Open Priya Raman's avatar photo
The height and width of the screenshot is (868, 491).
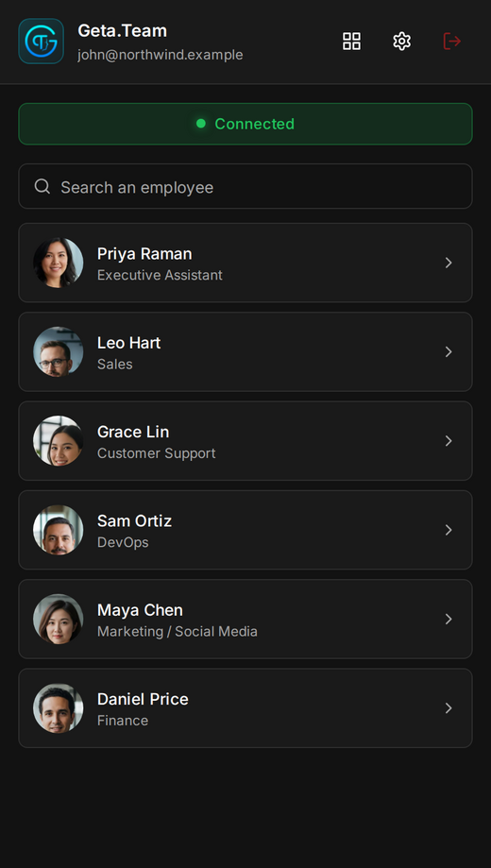click(x=59, y=263)
